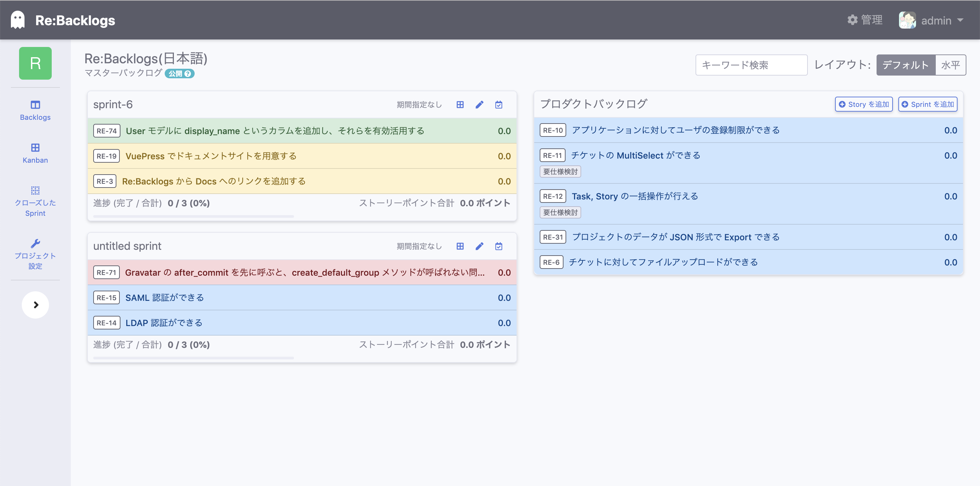Screen dimensions: 980x486
Task: Edit sprint-6 using the pencil icon
Action: click(479, 105)
